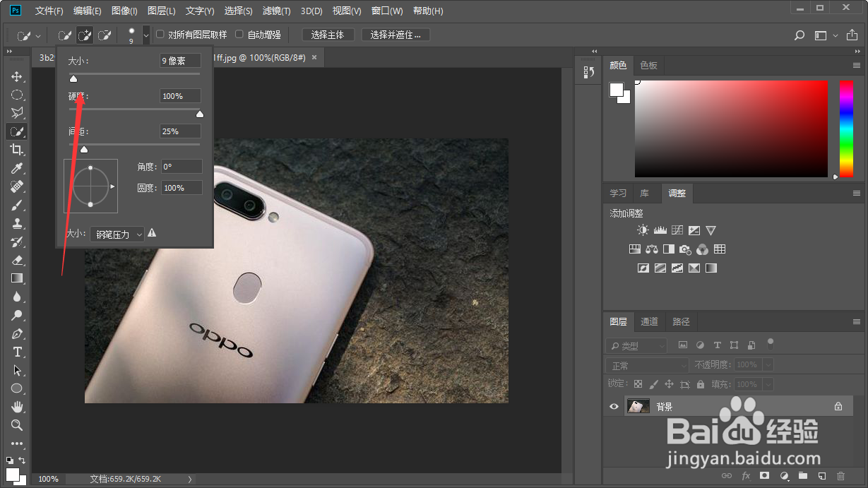Viewport: 868px width, 488px height.
Task: Click Subtract from Selection mode icon
Action: pos(105,35)
